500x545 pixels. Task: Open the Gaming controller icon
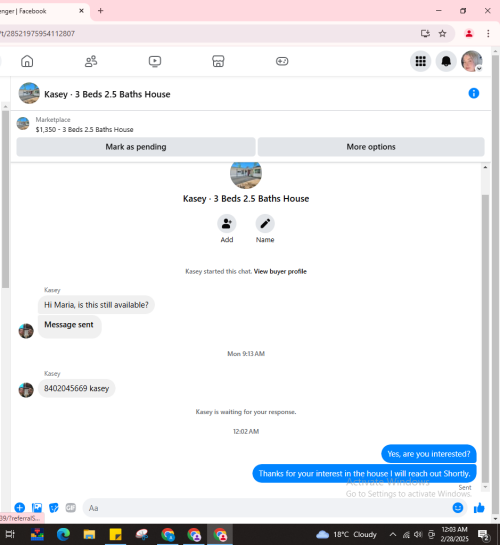pyautogui.click(x=282, y=61)
